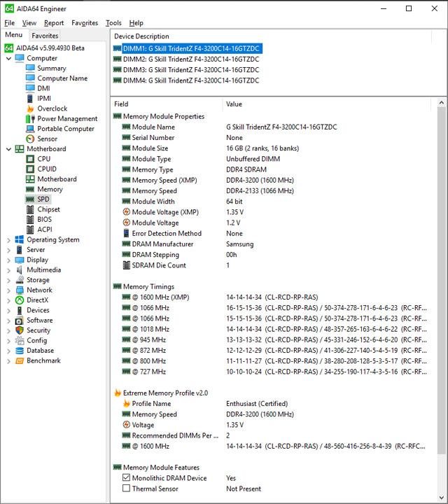Toggle the Thermal Sensor checkbox
Screen dimensions: 448x504
click(126, 489)
